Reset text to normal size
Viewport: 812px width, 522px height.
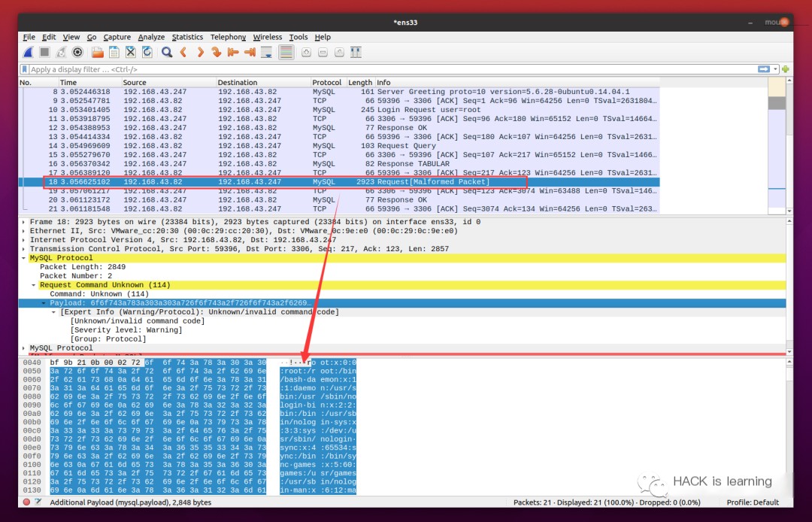pos(339,53)
